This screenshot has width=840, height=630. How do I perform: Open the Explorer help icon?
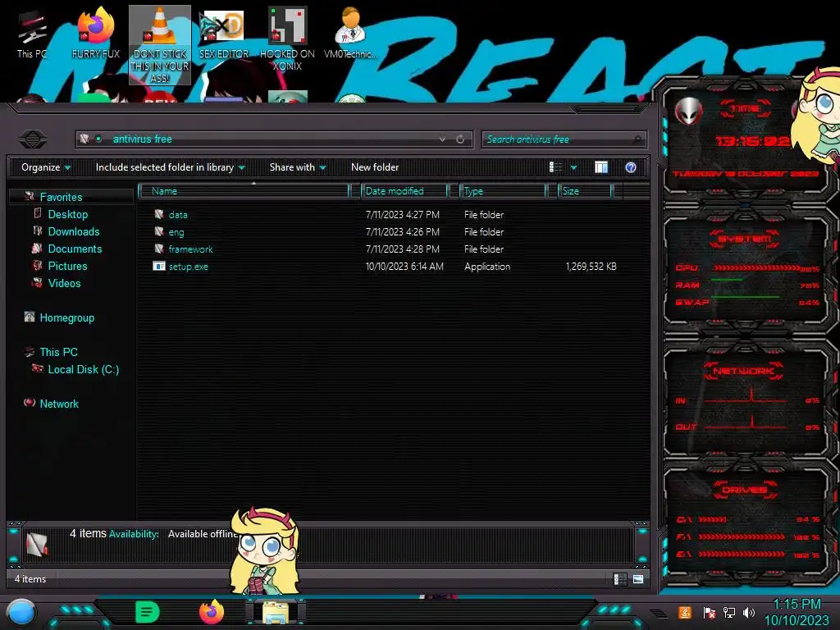631,167
